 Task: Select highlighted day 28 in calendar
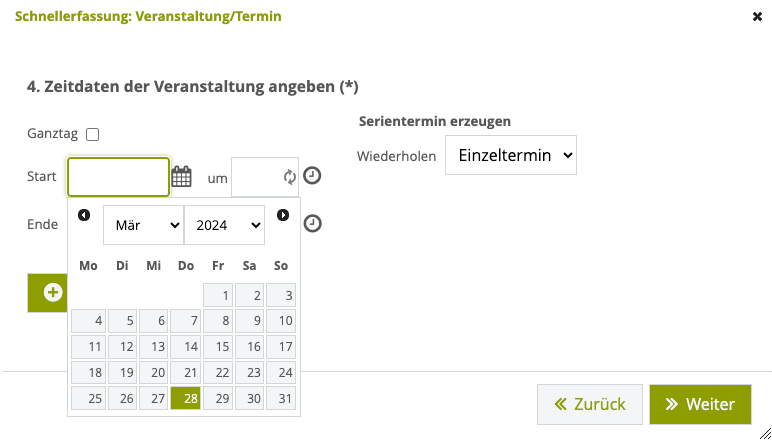(186, 398)
